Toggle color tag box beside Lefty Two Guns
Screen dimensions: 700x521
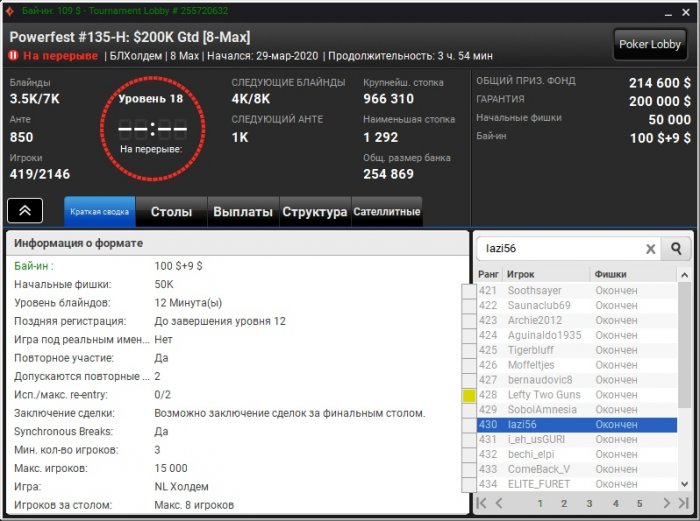(x=469, y=395)
